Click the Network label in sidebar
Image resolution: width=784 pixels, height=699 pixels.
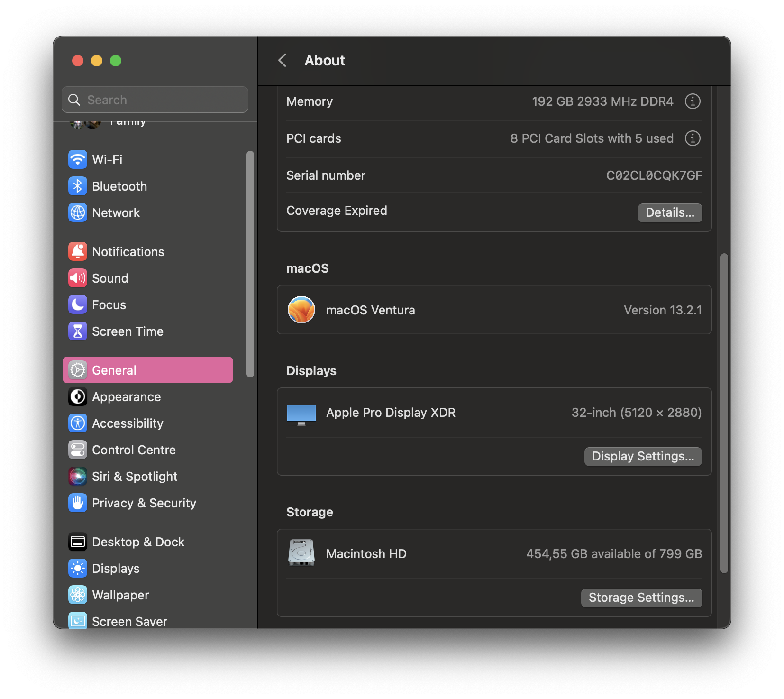(x=116, y=213)
